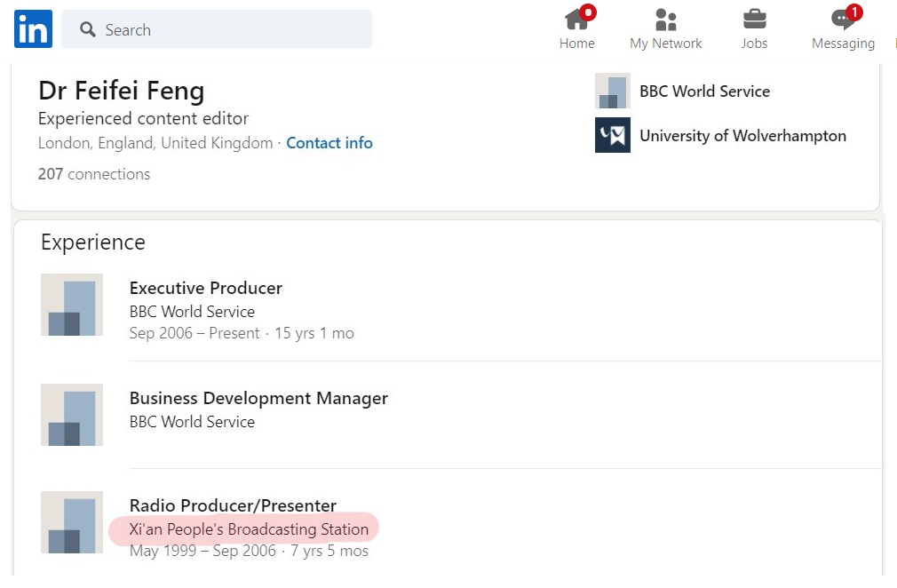Click the magnifier icon in the search bar
Viewport: 897px width, 588px height.
(x=88, y=29)
